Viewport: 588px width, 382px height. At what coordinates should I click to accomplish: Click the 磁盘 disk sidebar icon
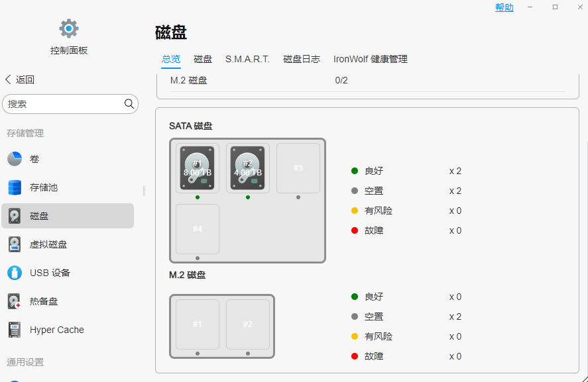tap(15, 216)
